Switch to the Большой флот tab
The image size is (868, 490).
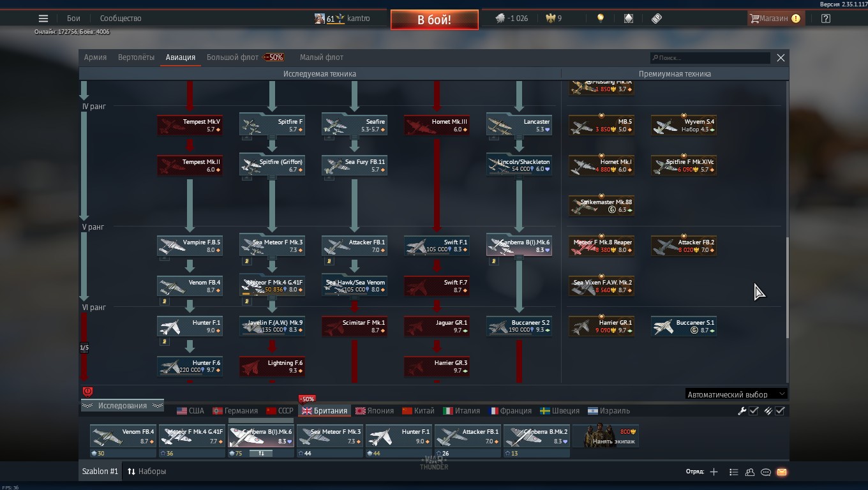pyautogui.click(x=232, y=57)
